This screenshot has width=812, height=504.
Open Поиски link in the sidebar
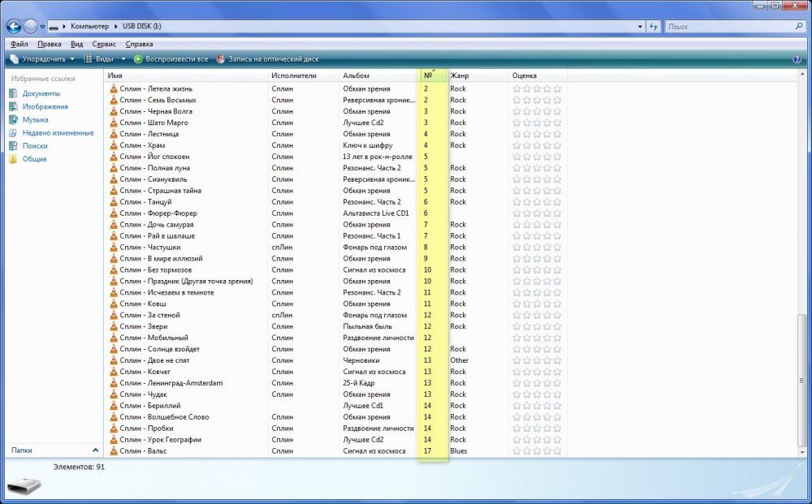point(34,146)
